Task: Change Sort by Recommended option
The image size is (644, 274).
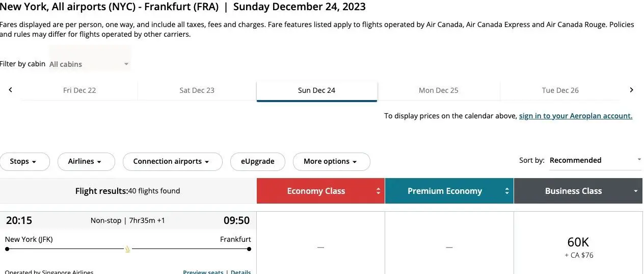Action: click(x=595, y=160)
